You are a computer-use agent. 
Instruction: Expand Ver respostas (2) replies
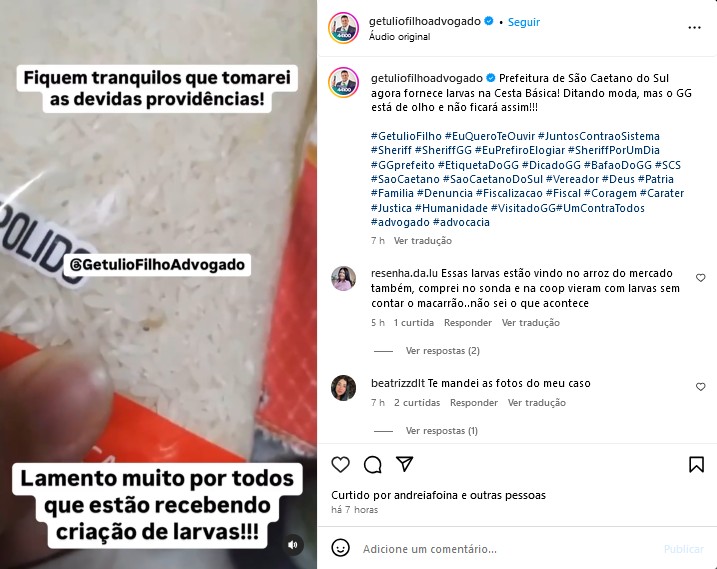tap(442, 351)
